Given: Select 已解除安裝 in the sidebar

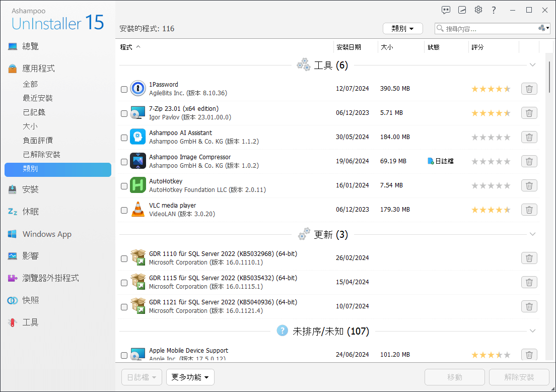Looking at the screenshot, I should (x=41, y=154).
